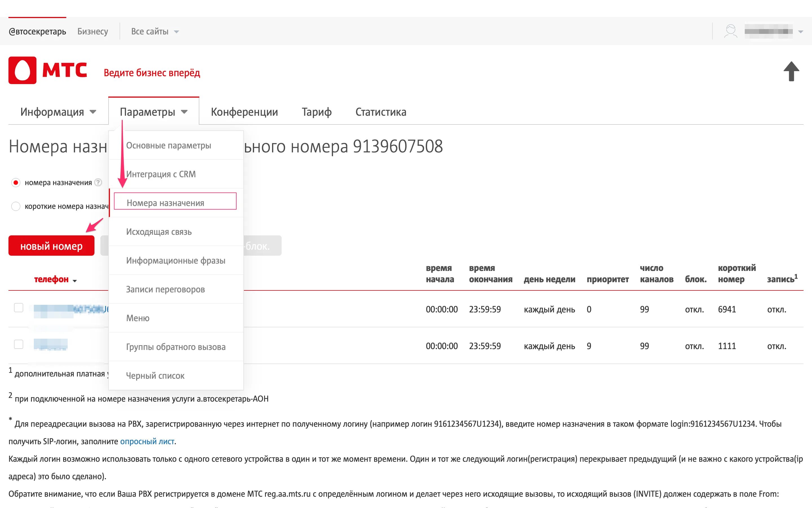Open the Тариф tab
812x508 pixels.
[316, 112]
